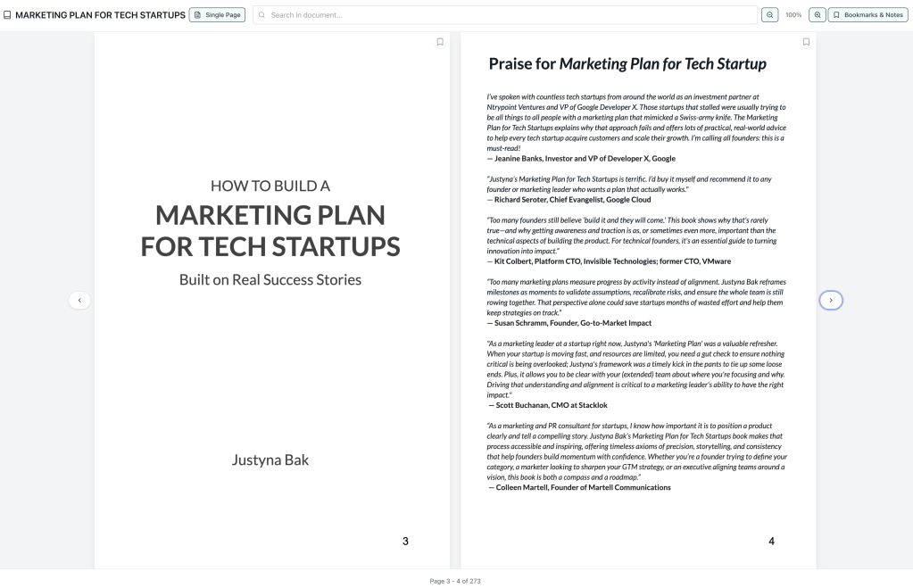
Task: Zoom out with the minus magnifier icon
Action: pos(768,15)
